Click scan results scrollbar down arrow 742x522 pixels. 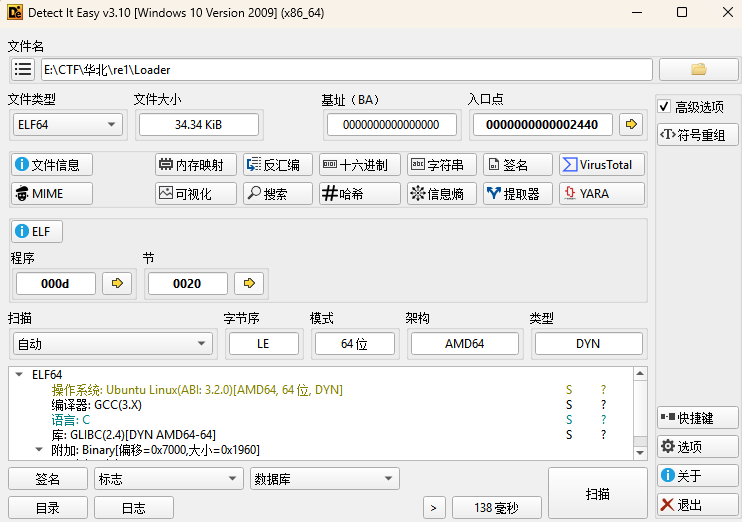tap(640, 453)
